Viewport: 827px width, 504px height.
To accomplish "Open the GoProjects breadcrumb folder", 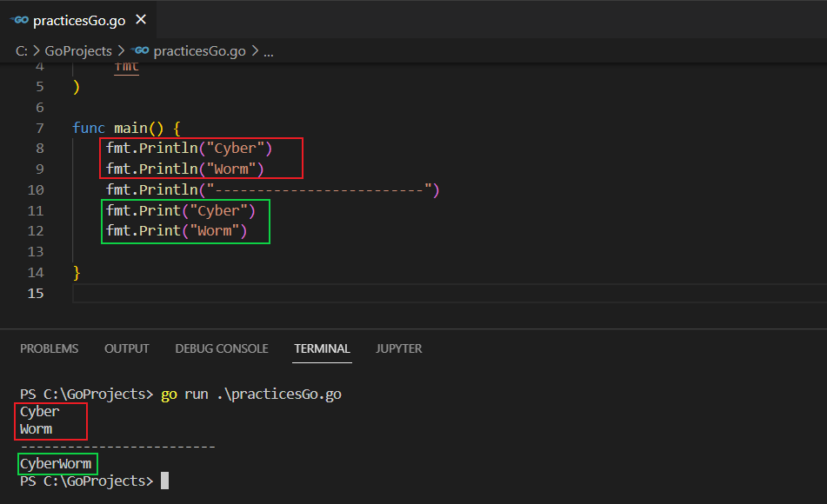I will click(x=77, y=51).
